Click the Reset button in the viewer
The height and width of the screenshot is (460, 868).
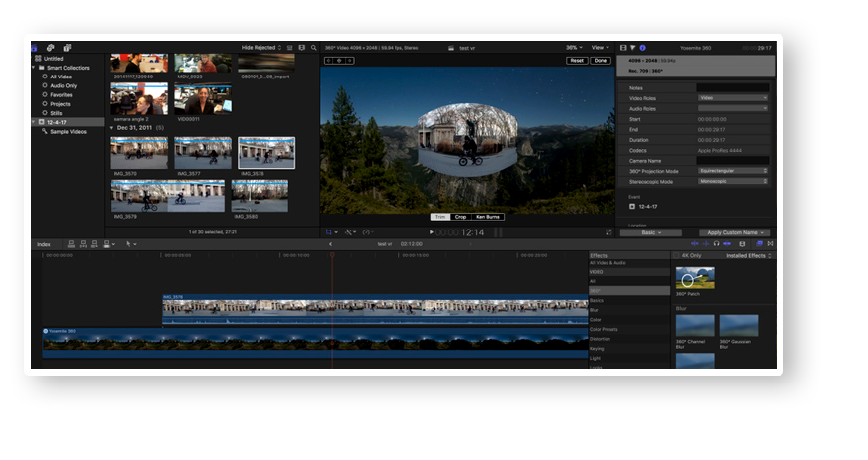point(577,61)
